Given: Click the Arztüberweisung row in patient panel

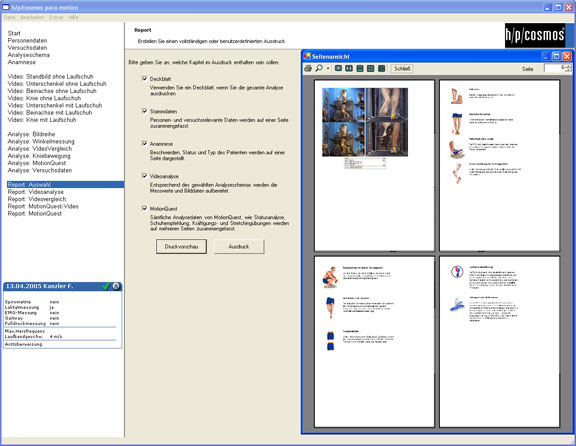Looking at the screenshot, I should coord(24,344).
